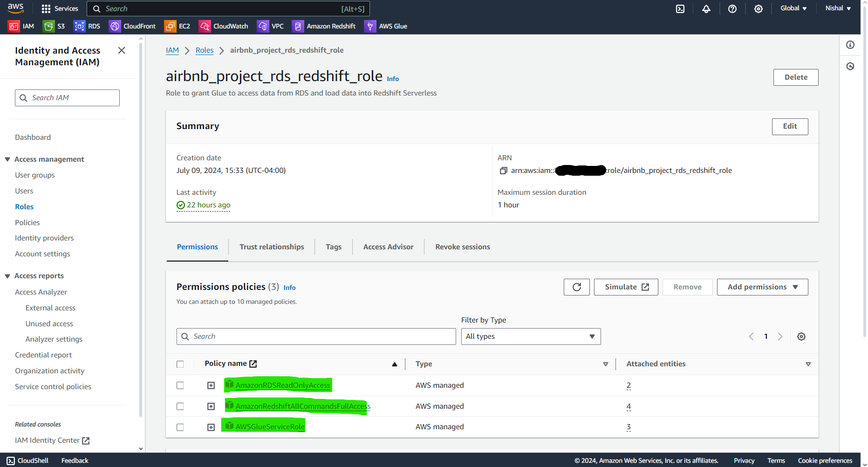
Task: Focus the policies Search field
Action: click(x=316, y=337)
